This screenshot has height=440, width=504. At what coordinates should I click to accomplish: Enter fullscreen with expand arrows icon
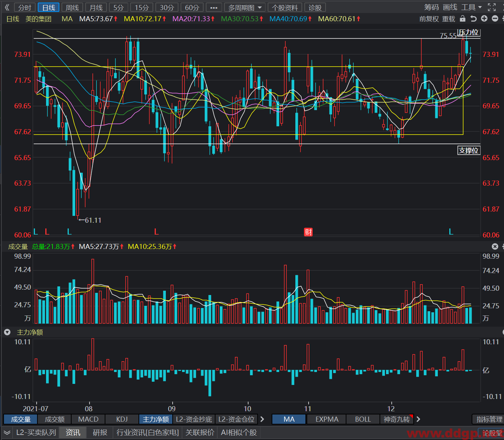tap(492, 7)
